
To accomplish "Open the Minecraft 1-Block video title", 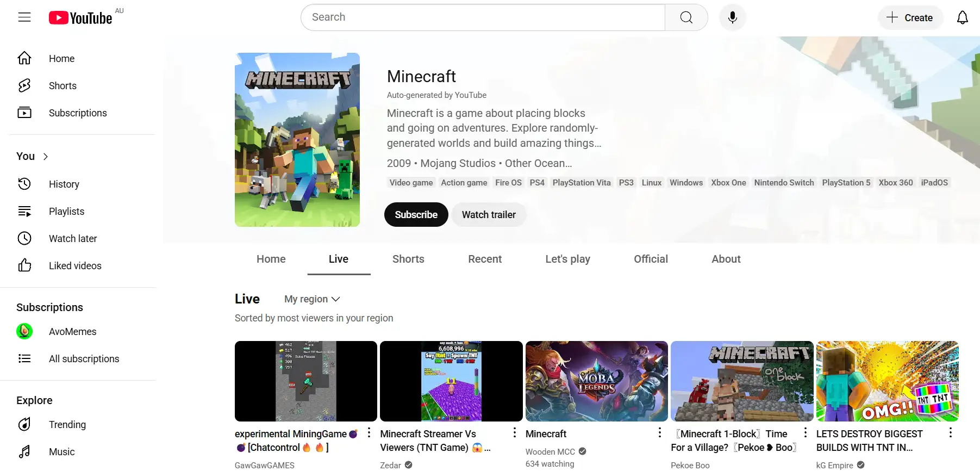I will (x=734, y=441).
